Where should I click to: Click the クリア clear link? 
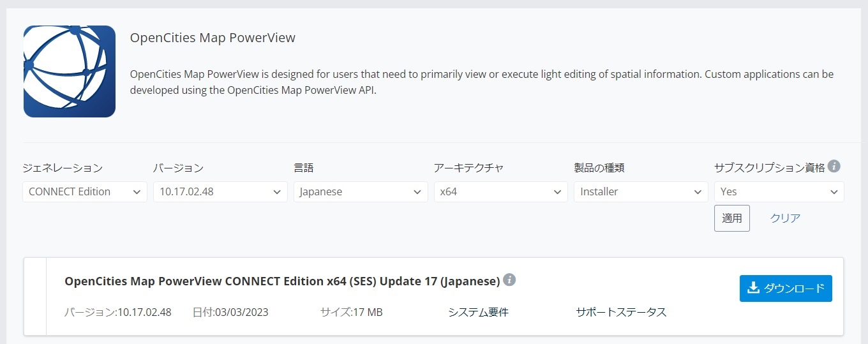[x=785, y=218]
